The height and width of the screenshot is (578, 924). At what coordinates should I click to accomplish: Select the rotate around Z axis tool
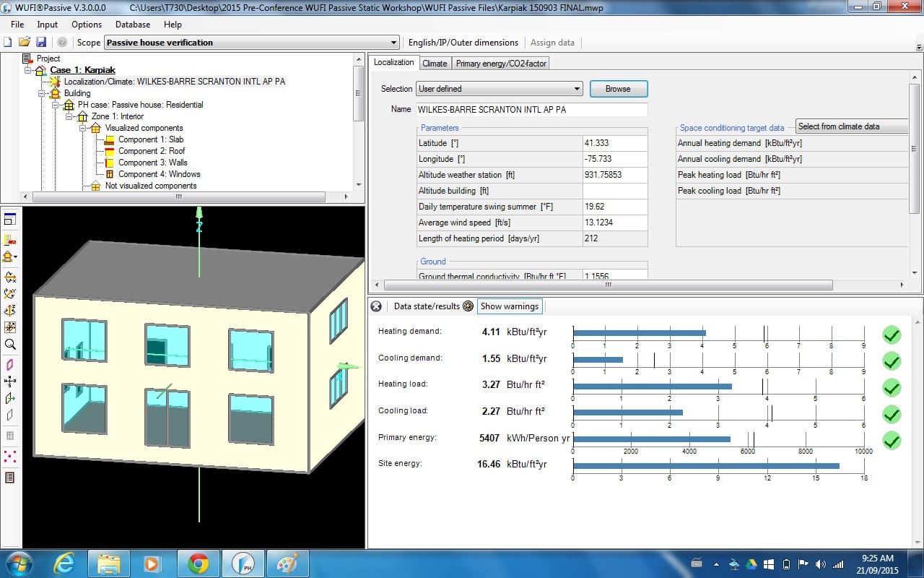[10, 311]
